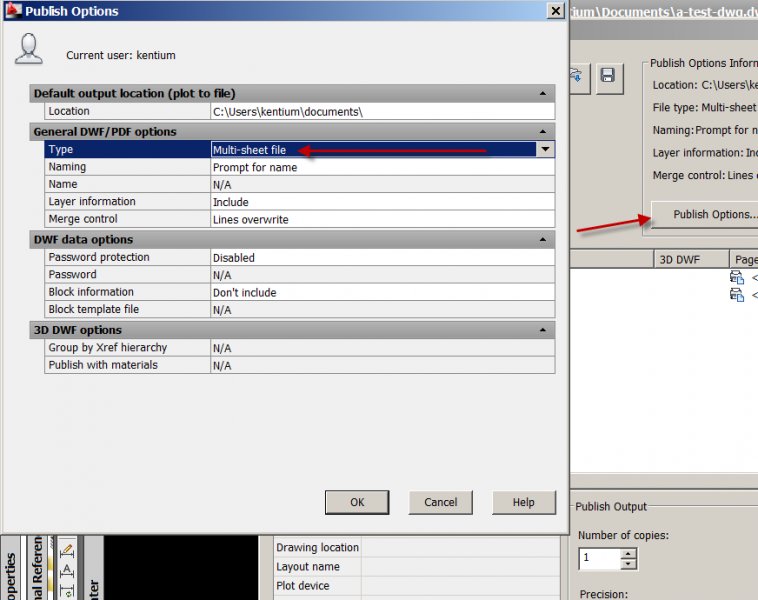Screen dimensions: 758x600
Task: Open the Type dropdown arrow
Action: tap(545, 150)
